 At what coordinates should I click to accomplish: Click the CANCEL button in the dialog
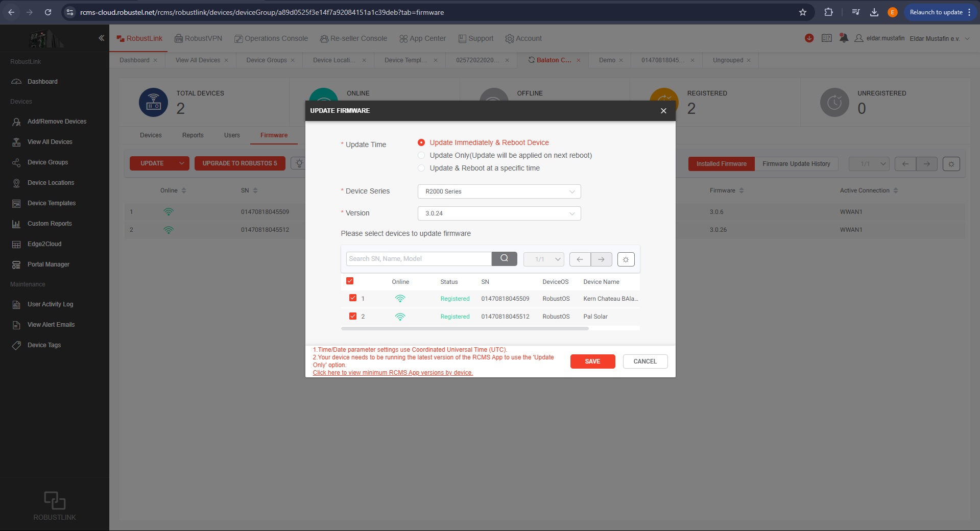coord(645,361)
